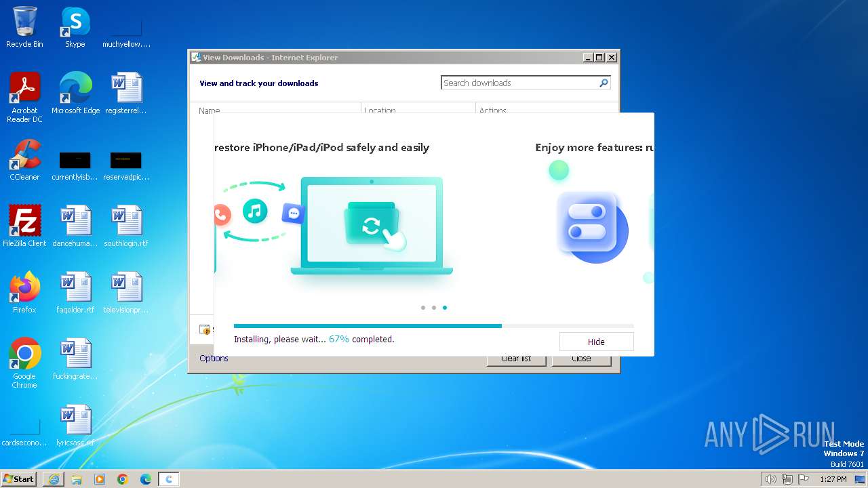Open the muchyellow desktop file
868x488 pixels.
(x=126, y=32)
